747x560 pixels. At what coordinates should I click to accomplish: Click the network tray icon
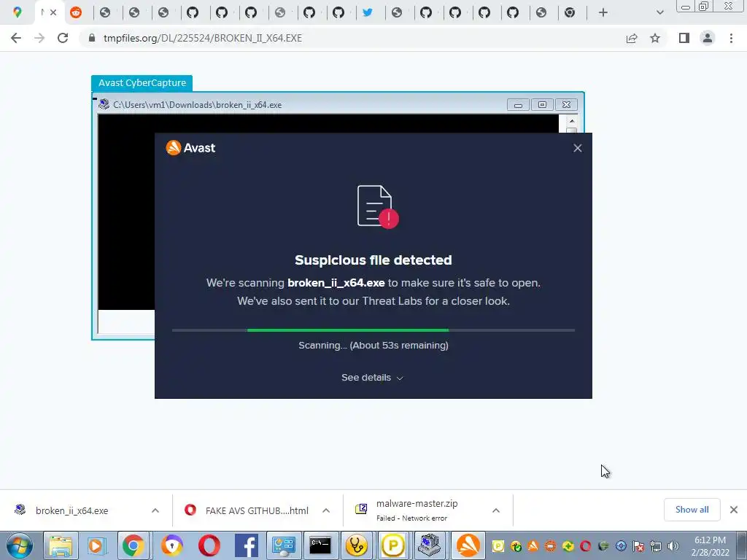[656, 546]
